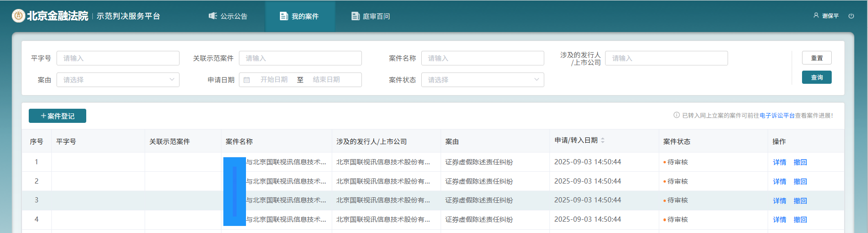Viewport: 868px width, 233px height.
Task: Click the user name 谢保平
Action: pyautogui.click(x=830, y=16)
